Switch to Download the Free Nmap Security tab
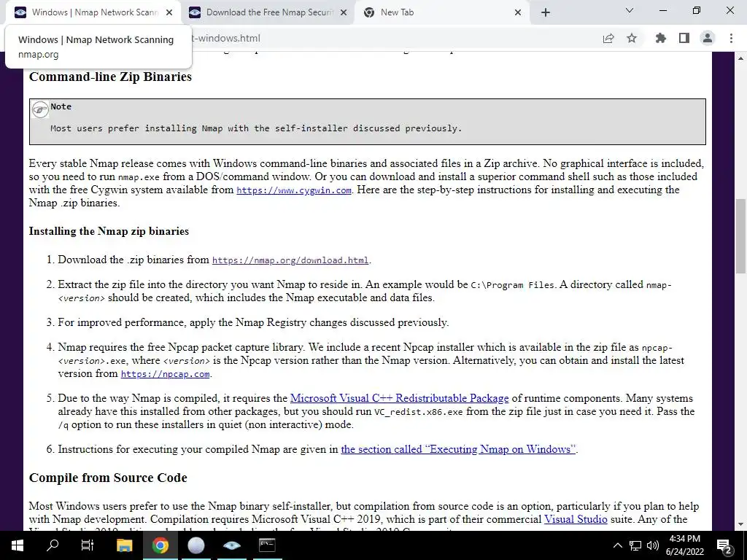Image resolution: width=747 pixels, height=560 pixels. (267, 12)
